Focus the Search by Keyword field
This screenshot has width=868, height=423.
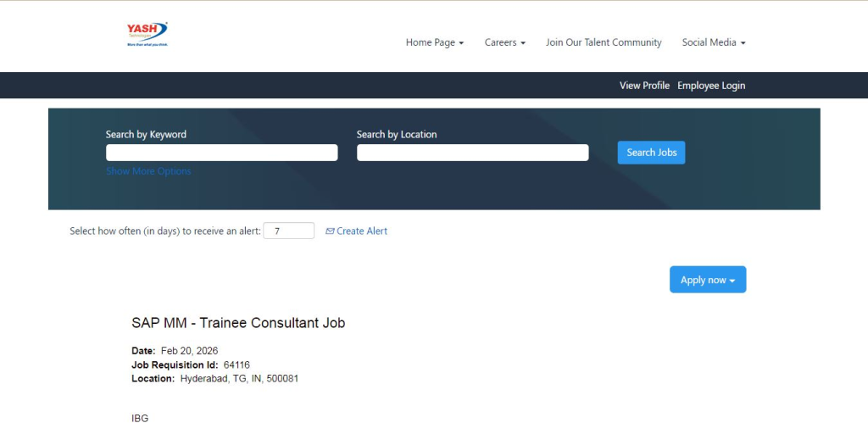tap(221, 153)
